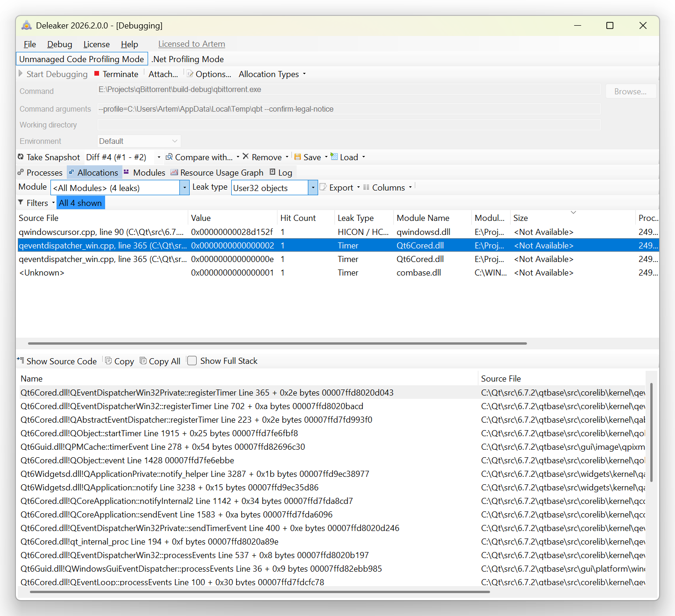Image resolution: width=675 pixels, height=616 pixels.
Task: Click the Copy All icon
Action: coord(143,361)
